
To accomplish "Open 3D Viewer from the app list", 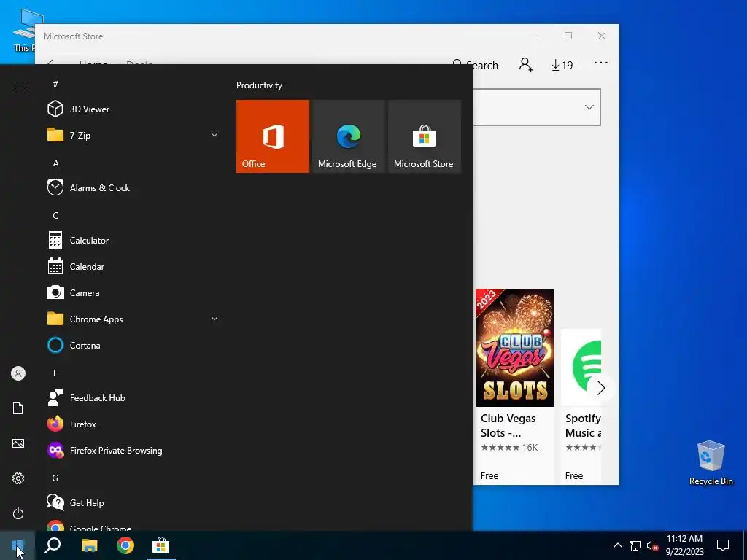I will (x=133, y=109).
